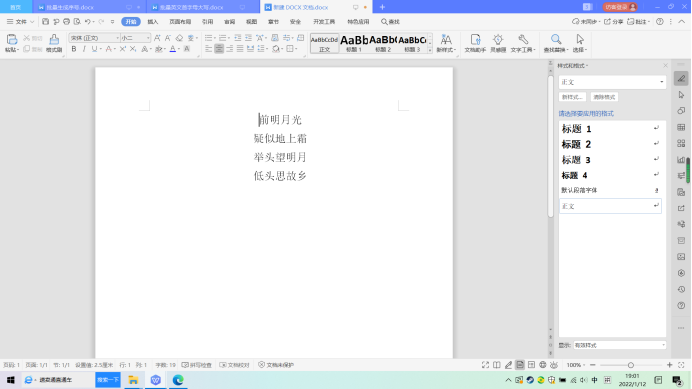Viewport: 692px width, 389px height.
Task: Click the Increase font size icon
Action: (x=157, y=38)
